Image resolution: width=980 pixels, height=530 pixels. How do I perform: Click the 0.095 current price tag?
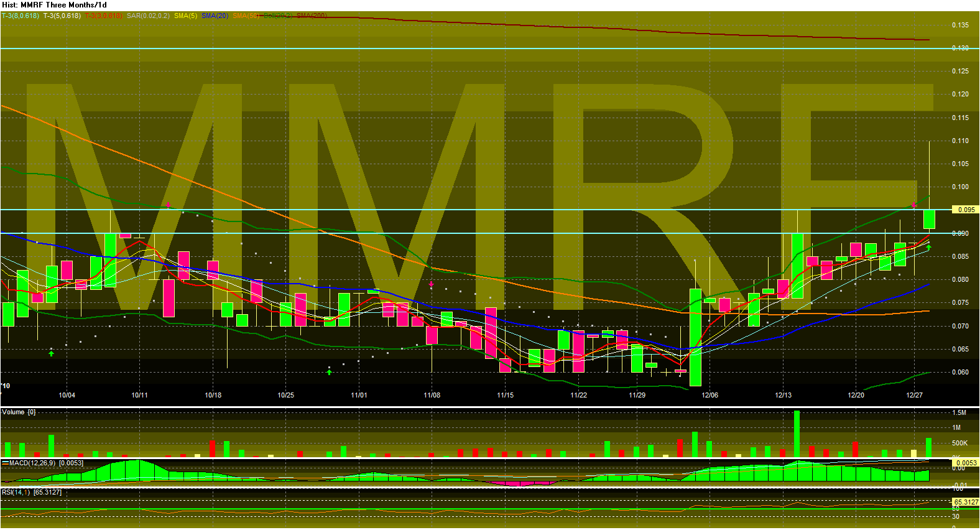tap(966, 210)
